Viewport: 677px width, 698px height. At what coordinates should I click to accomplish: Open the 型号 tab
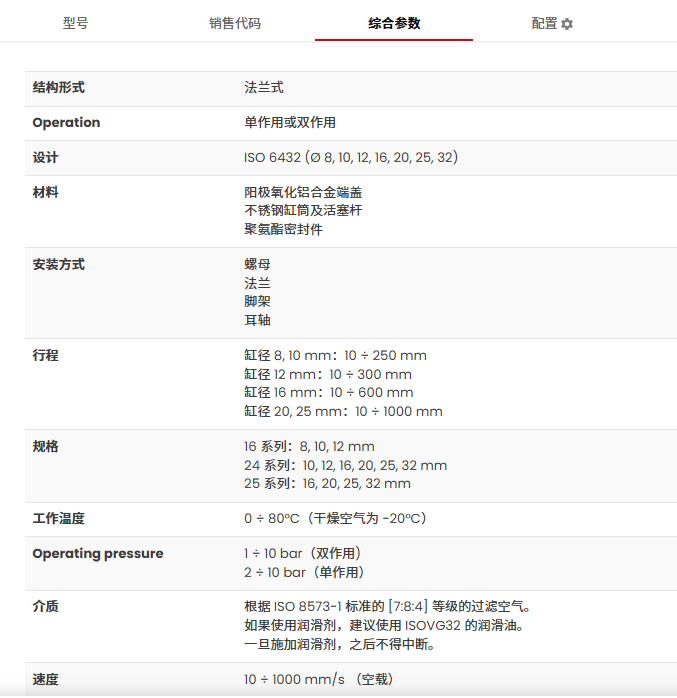point(75,23)
